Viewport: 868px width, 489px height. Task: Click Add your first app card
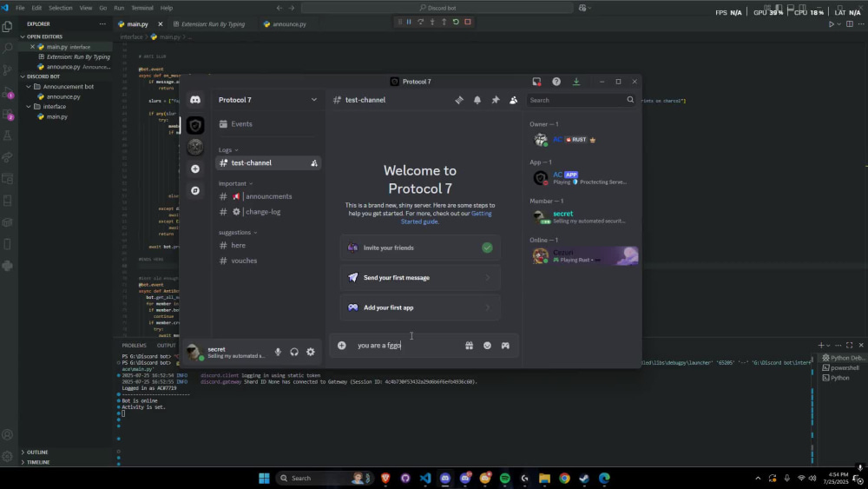tap(420, 307)
